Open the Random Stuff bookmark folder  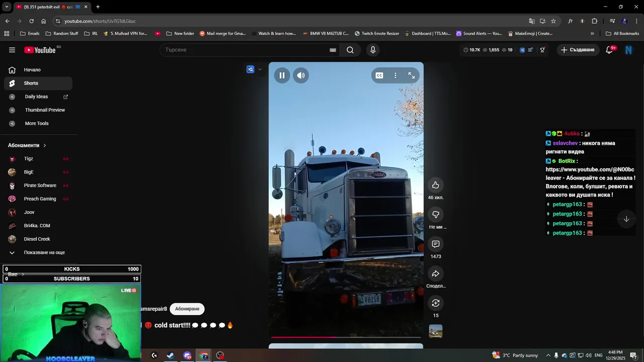tap(62, 34)
